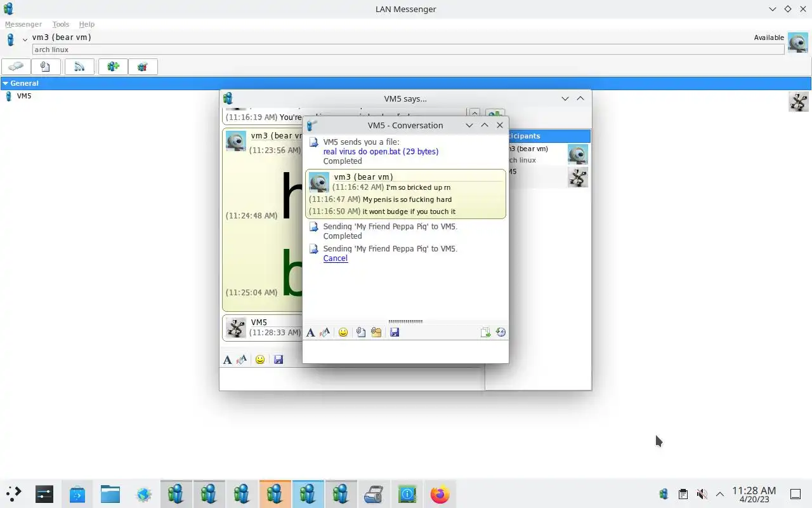Start a chat with the toolbar conversation icon

coord(16,67)
